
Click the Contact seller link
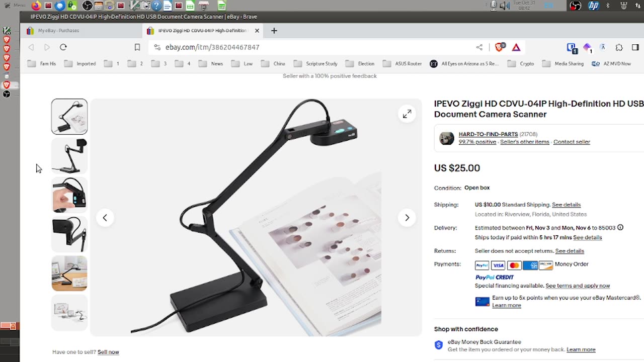(572, 142)
